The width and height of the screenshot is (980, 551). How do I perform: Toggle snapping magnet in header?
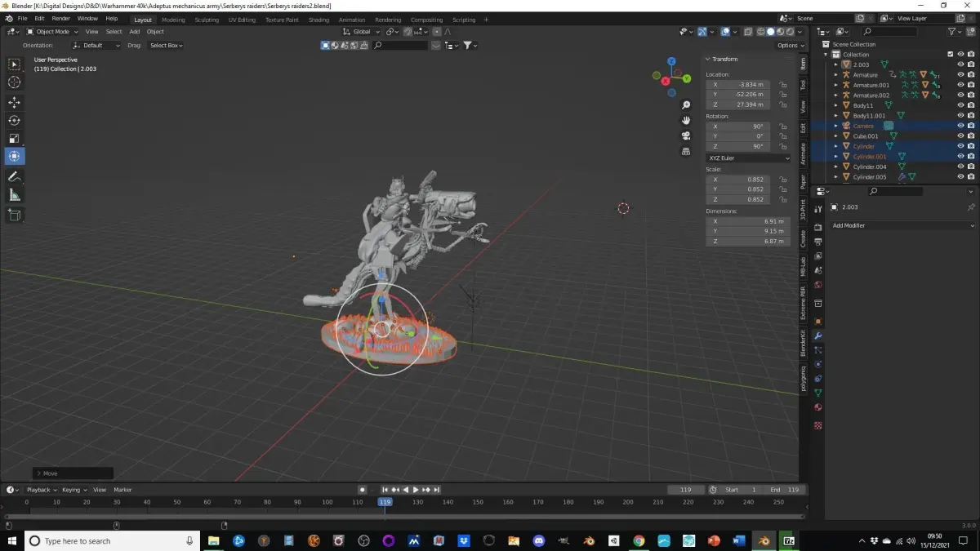[408, 32]
